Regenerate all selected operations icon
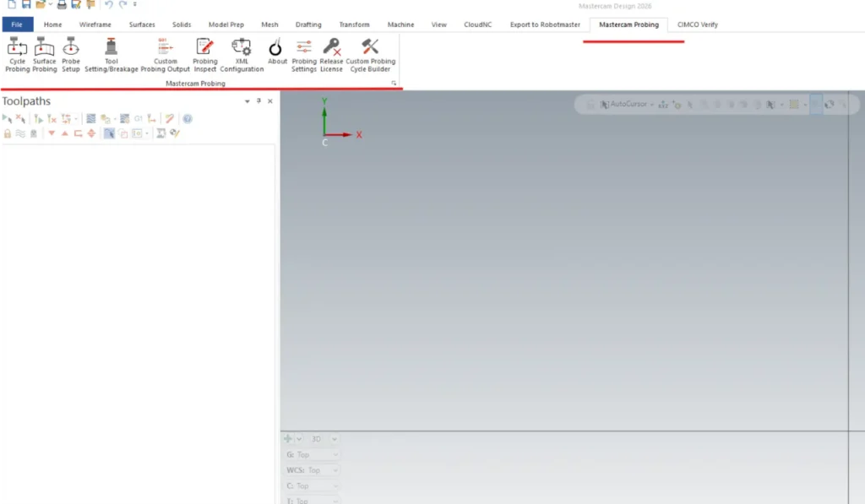Image resolution: width=865 pixels, height=504 pixels. [x=38, y=118]
